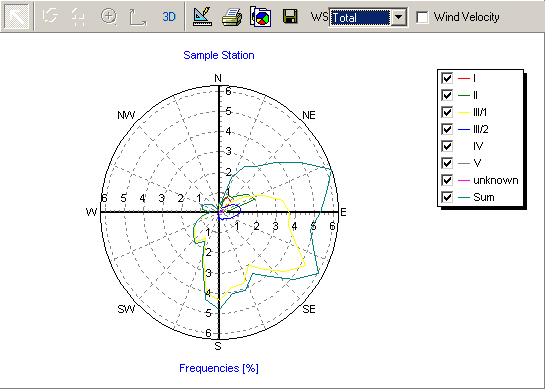Click the disabled move/pan icon

(x=78, y=17)
